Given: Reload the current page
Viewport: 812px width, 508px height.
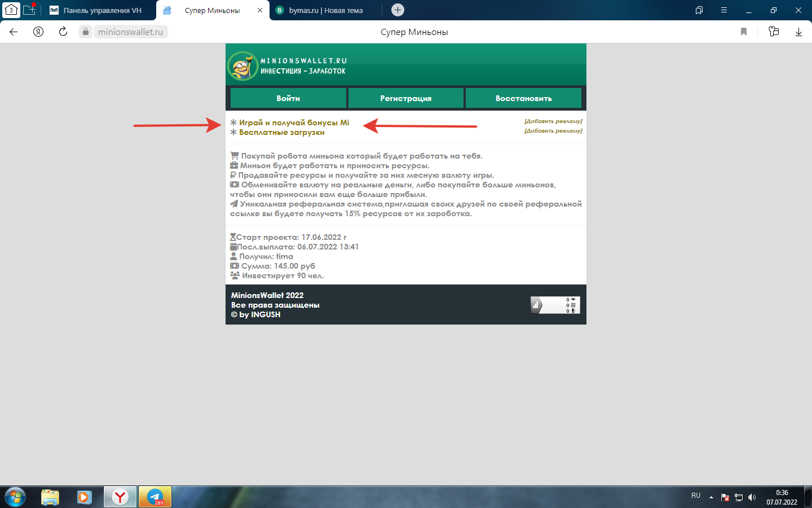Looking at the screenshot, I should coord(63,32).
